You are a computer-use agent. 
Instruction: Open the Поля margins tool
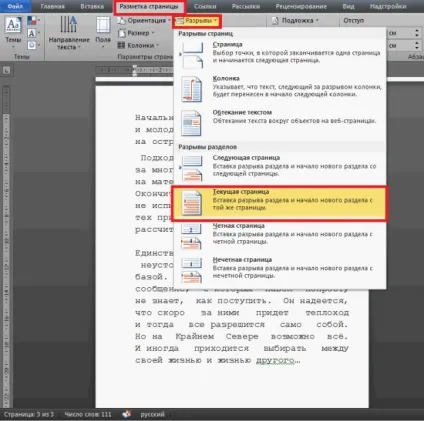[x=103, y=33]
